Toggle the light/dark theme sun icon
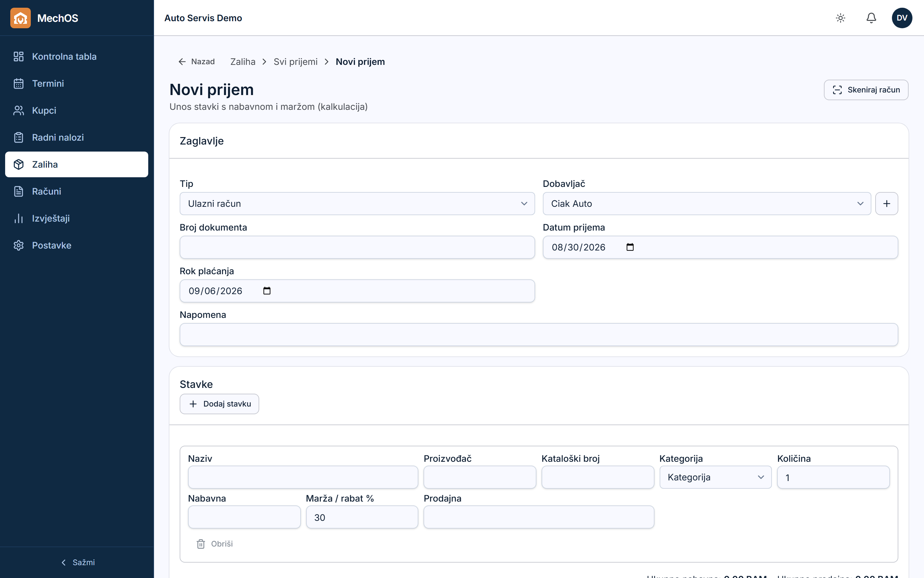Image resolution: width=924 pixels, height=578 pixels. [840, 18]
